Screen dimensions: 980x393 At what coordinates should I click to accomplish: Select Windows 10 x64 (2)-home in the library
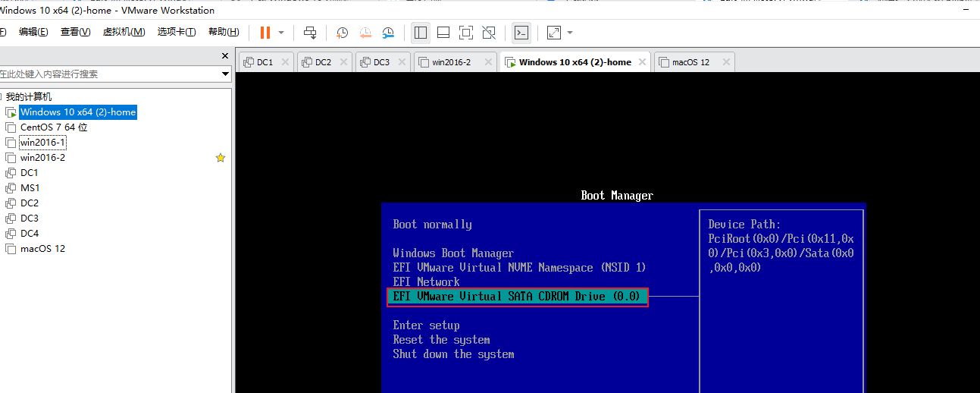[78, 112]
